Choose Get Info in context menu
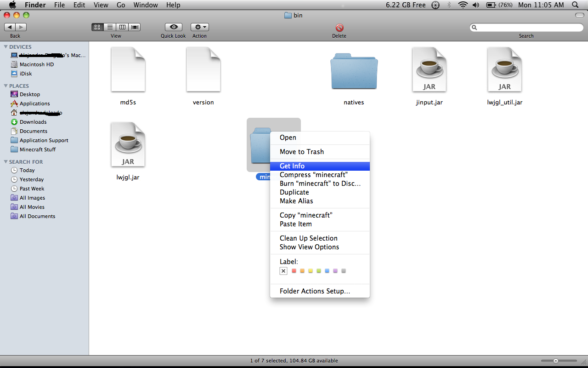Viewport: 588px width, 368px height. (x=320, y=166)
